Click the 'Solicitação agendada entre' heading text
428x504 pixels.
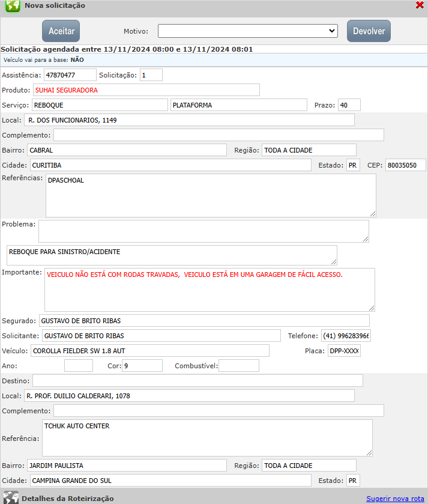pyautogui.click(x=127, y=49)
